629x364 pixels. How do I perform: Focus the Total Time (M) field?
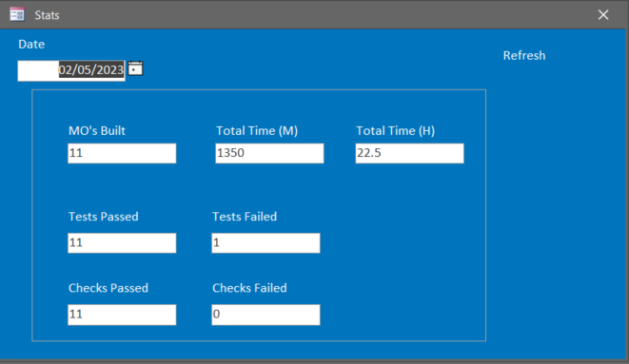click(x=269, y=153)
